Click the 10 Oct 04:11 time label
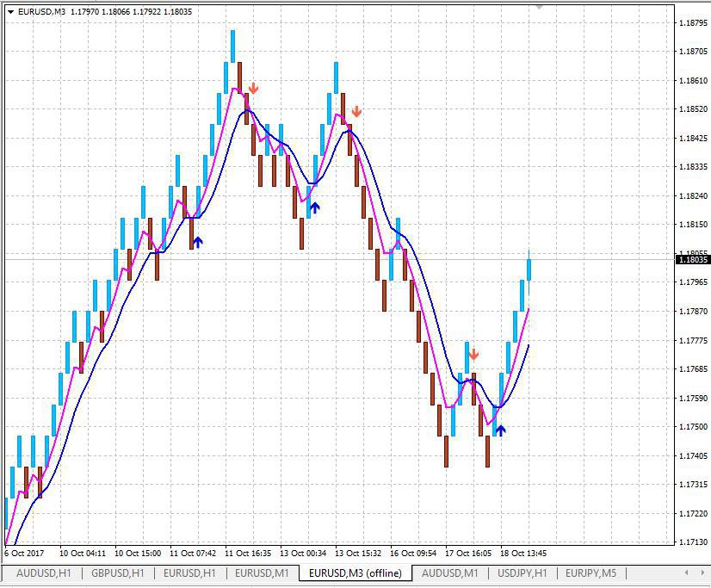 83,554
